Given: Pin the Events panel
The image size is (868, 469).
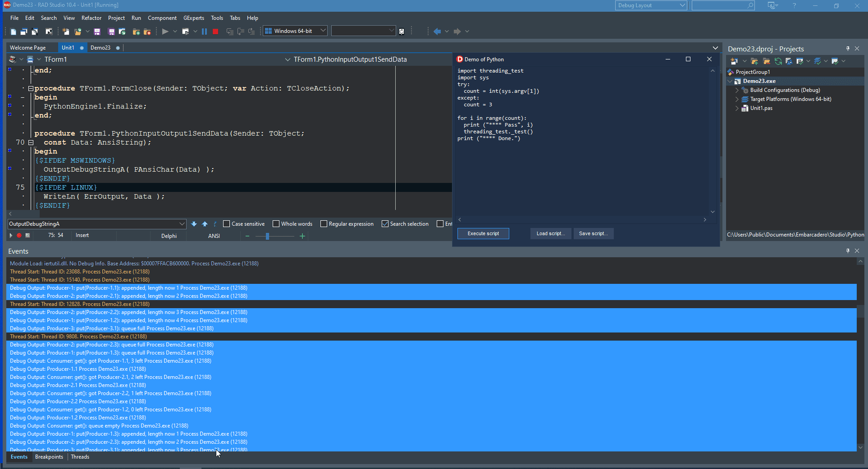Looking at the screenshot, I should pyautogui.click(x=848, y=251).
